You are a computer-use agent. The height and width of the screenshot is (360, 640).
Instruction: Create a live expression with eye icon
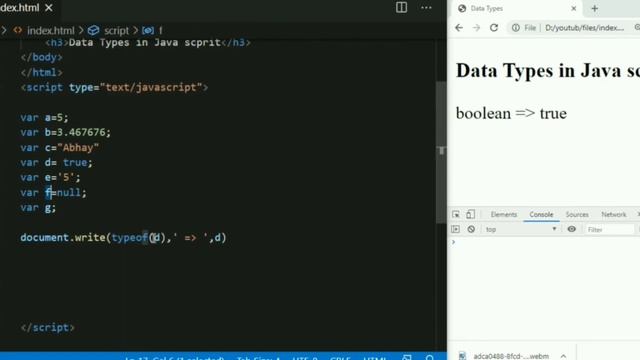click(x=571, y=229)
